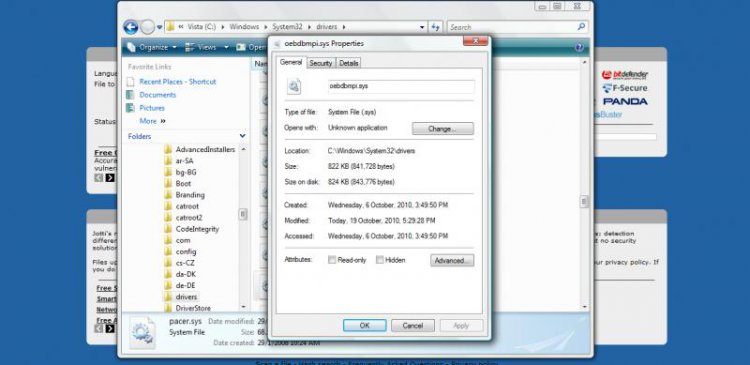
Task: Click the Explorer Back arrow button
Action: point(131,27)
